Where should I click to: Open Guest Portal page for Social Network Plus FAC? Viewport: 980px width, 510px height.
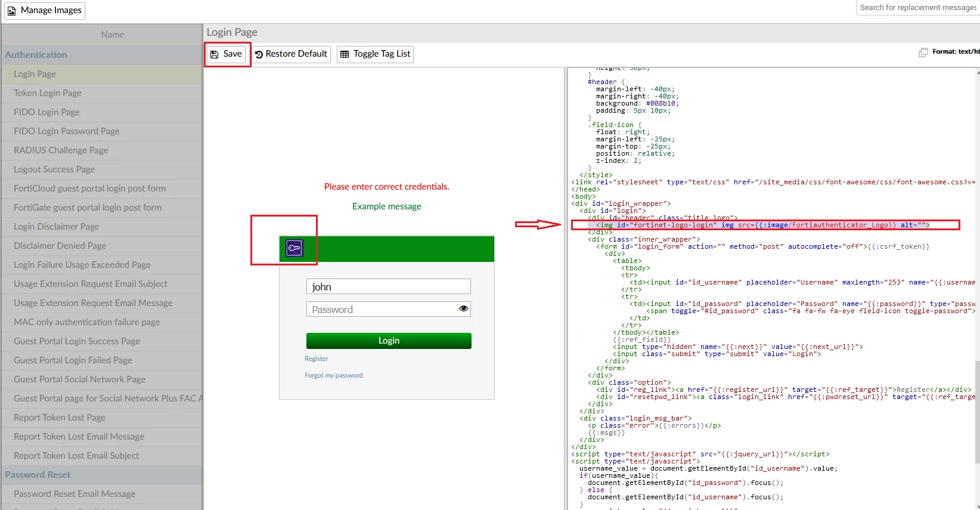102,398
